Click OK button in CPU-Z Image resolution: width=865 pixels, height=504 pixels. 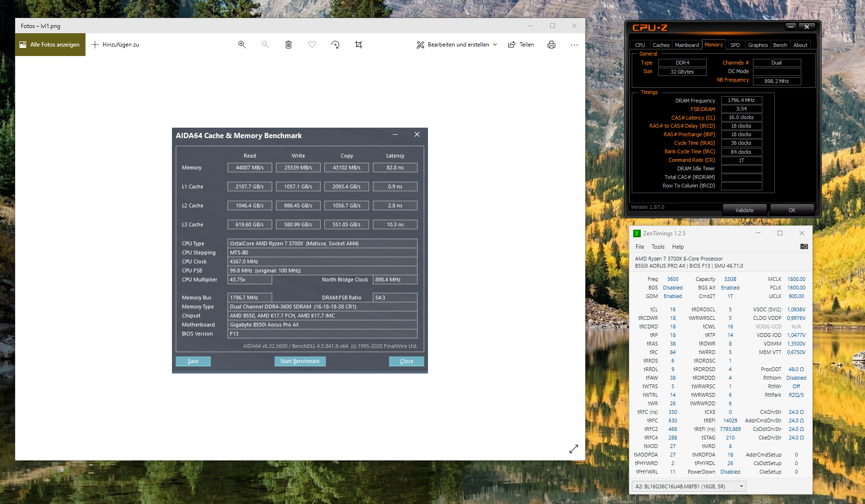[x=792, y=210]
